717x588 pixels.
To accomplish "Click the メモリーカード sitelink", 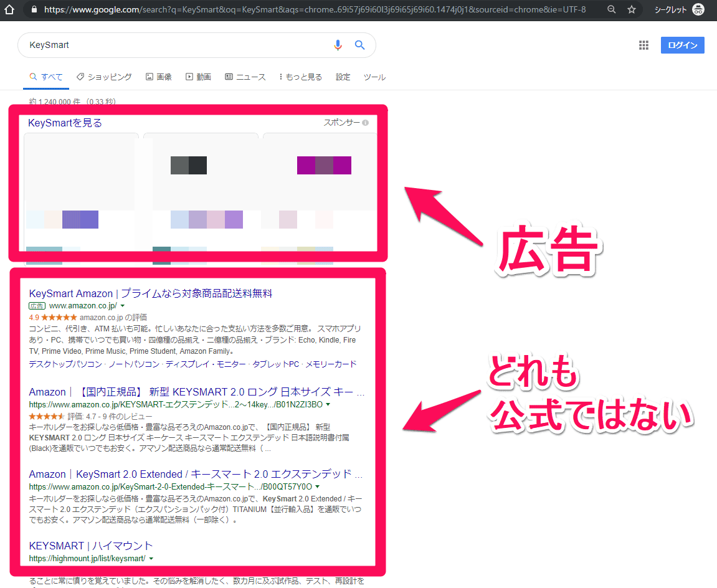I will pyautogui.click(x=331, y=364).
